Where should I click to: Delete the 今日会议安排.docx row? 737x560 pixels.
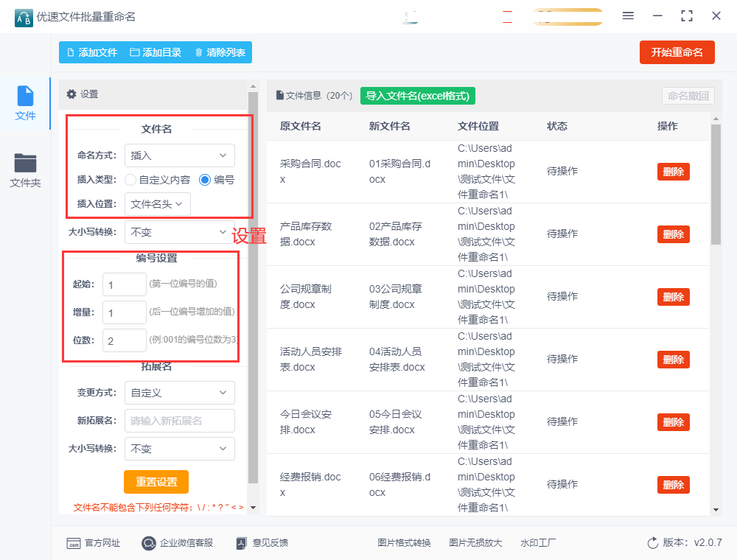point(673,422)
